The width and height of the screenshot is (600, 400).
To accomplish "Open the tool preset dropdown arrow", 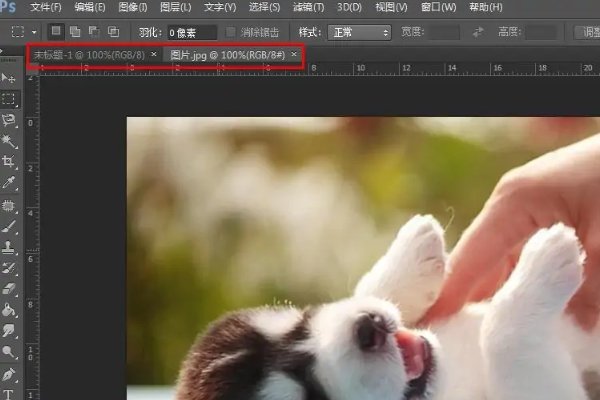I will click(34, 32).
